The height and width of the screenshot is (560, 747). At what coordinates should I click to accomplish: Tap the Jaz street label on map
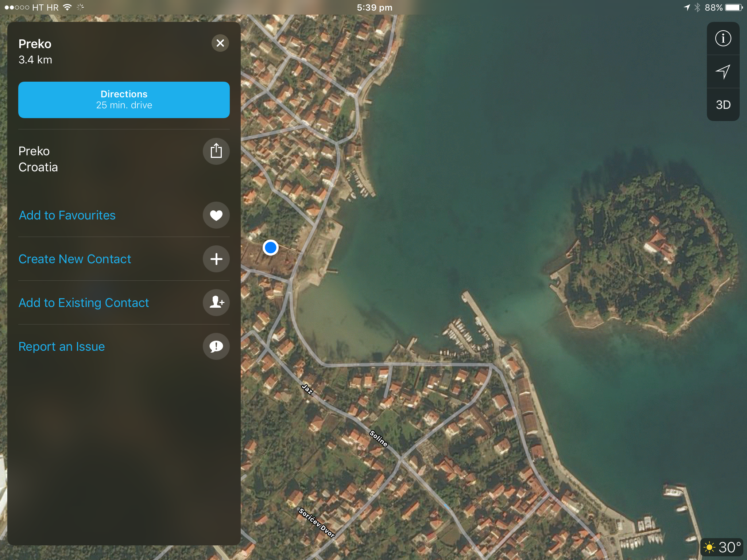click(x=307, y=389)
